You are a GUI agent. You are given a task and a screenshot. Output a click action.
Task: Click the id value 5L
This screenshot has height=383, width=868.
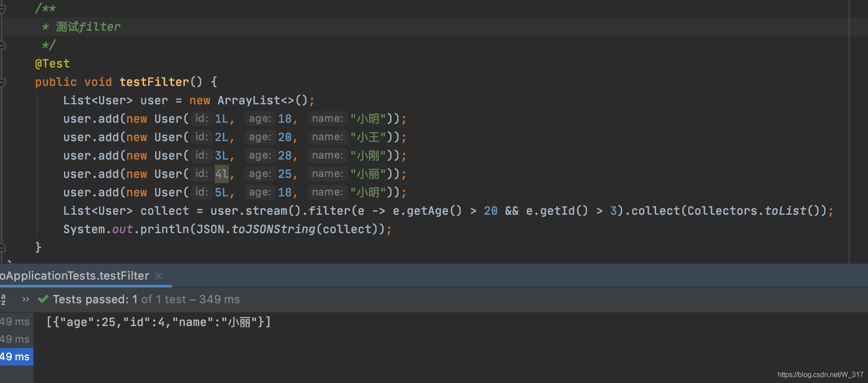221,192
